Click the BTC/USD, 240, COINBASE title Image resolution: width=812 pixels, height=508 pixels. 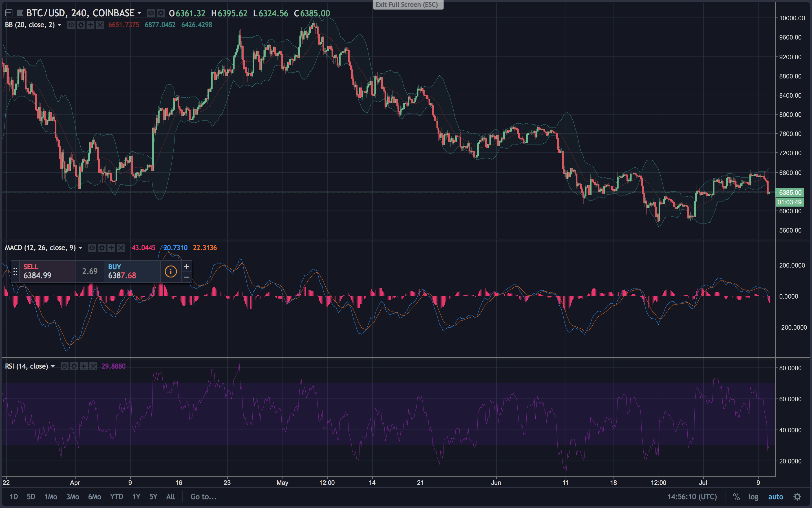(x=80, y=13)
